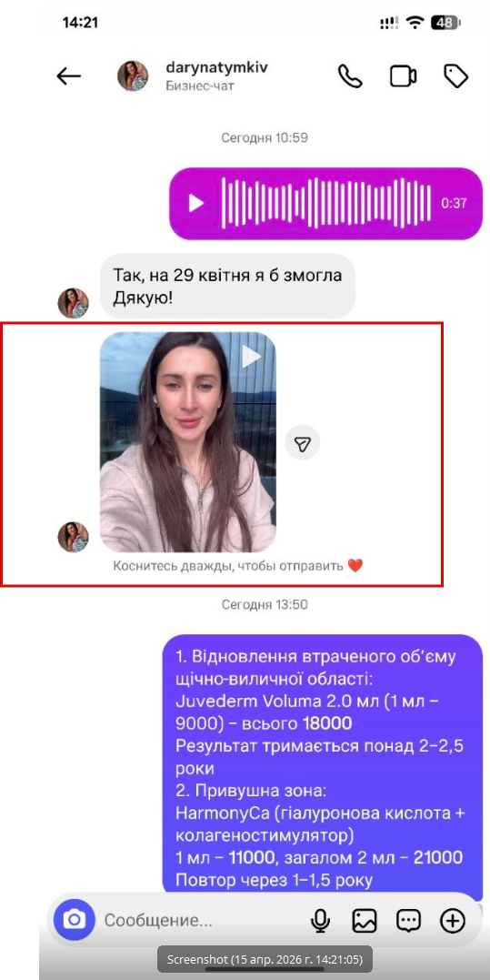Start a voice call with darynatymkiv
490x980 pixels.
(350, 76)
